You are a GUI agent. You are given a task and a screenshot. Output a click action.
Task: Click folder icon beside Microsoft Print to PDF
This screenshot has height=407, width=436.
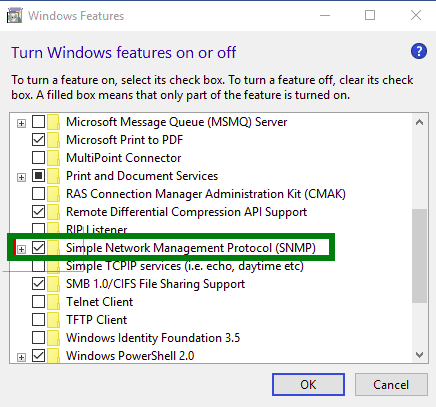click(53, 140)
